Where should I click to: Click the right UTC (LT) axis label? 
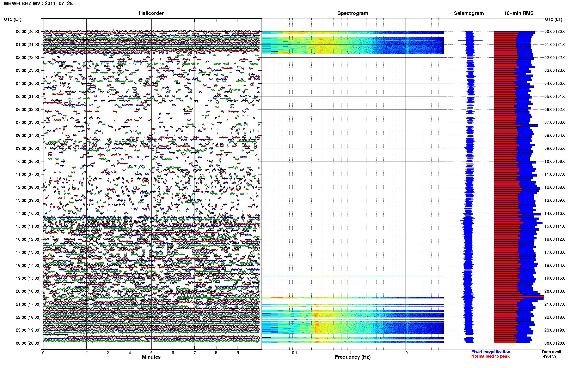[553, 19]
